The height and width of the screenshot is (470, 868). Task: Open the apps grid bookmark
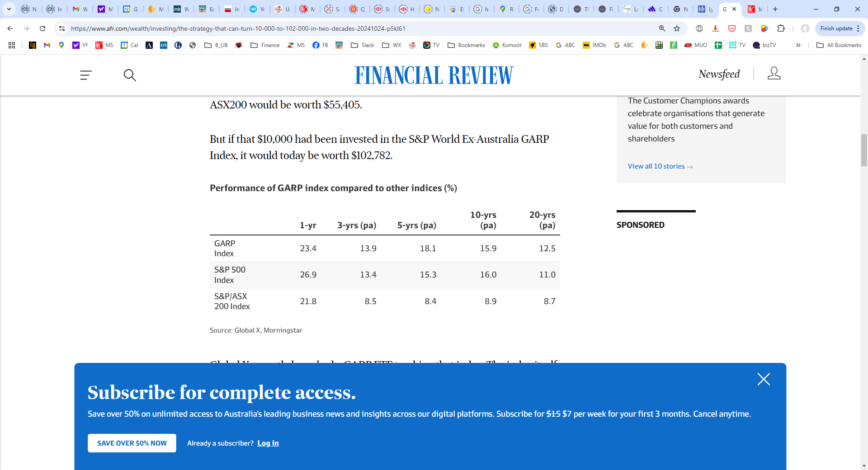(12, 45)
